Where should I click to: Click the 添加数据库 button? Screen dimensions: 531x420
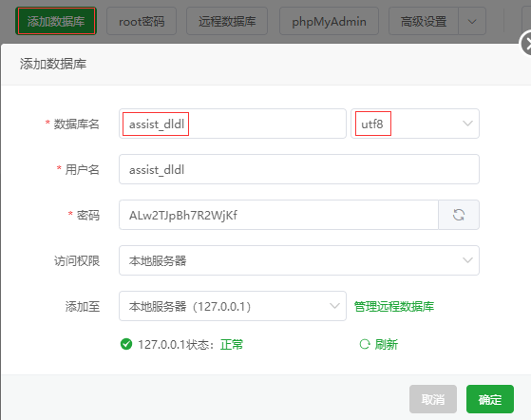coord(56,21)
